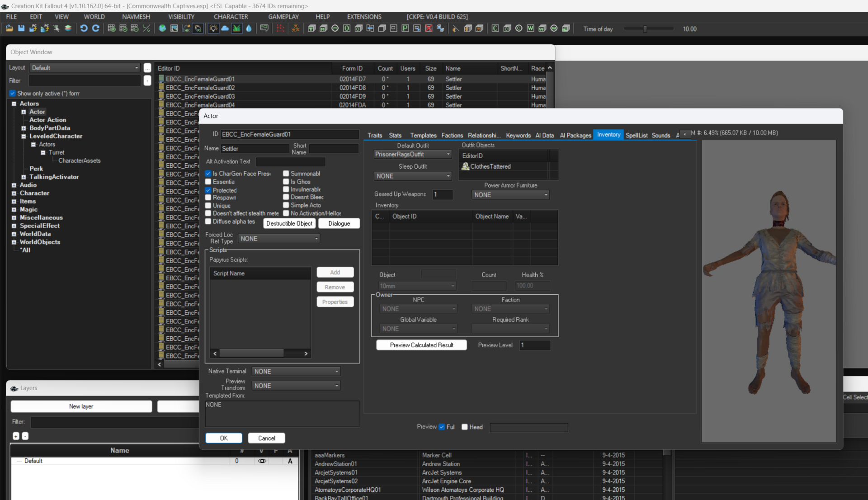Open the Native Terminal dropdown

(296, 371)
